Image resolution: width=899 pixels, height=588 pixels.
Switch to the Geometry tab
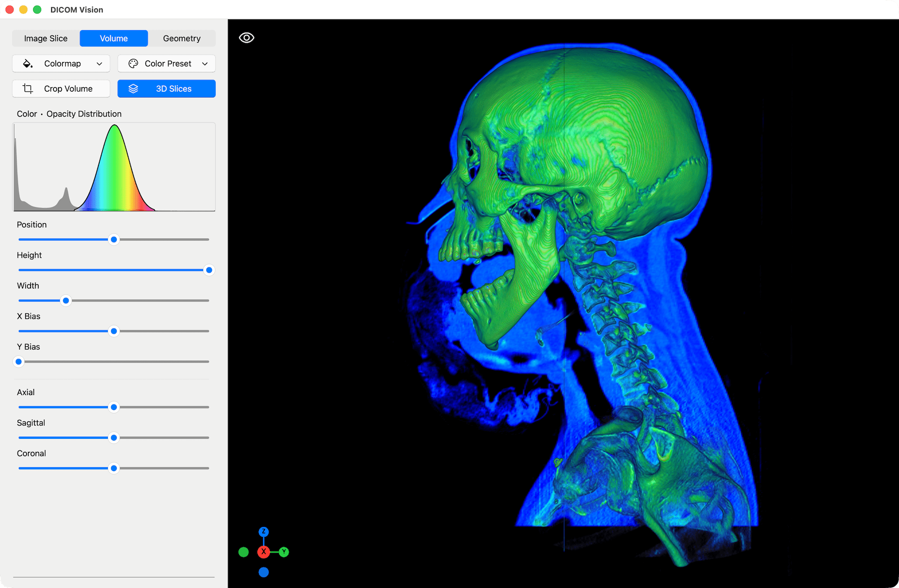click(182, 38)
